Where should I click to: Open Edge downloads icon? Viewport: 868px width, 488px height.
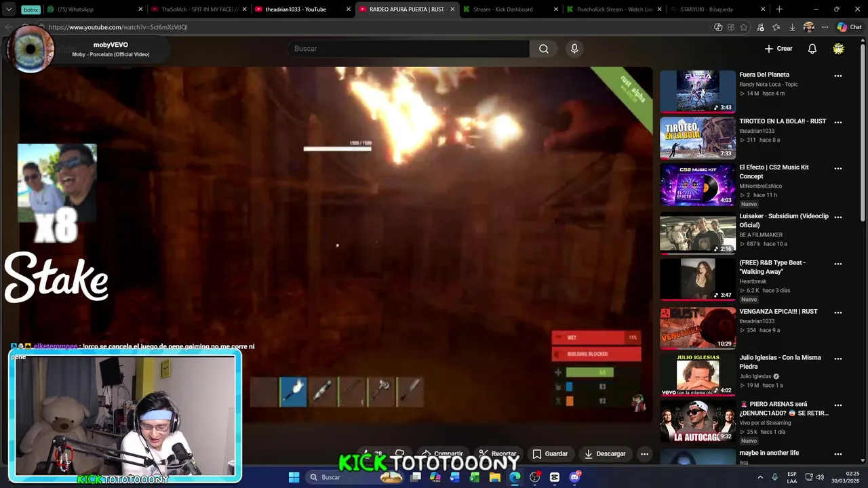[x=792, y=27]
